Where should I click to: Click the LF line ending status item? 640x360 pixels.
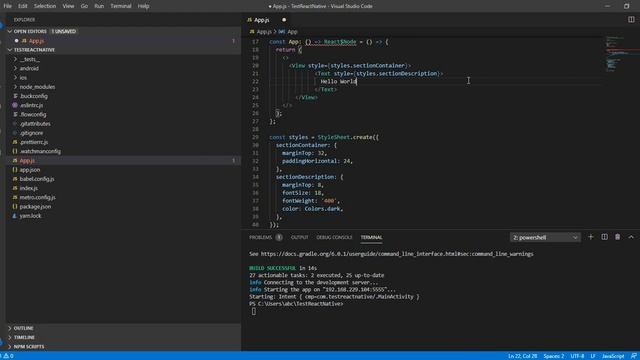click(593, 356)
